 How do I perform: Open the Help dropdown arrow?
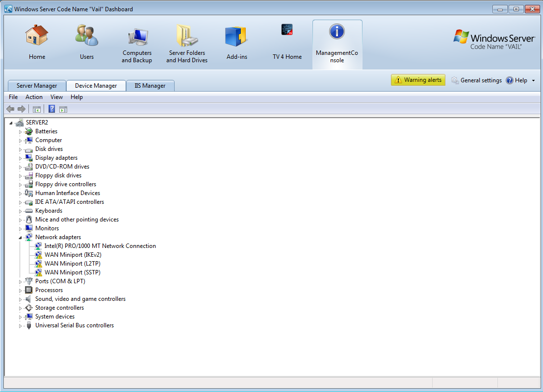click(x=533, y=81)
